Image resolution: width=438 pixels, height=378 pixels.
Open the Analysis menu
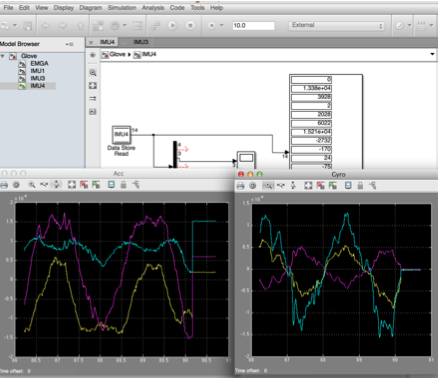click(153, 7)
